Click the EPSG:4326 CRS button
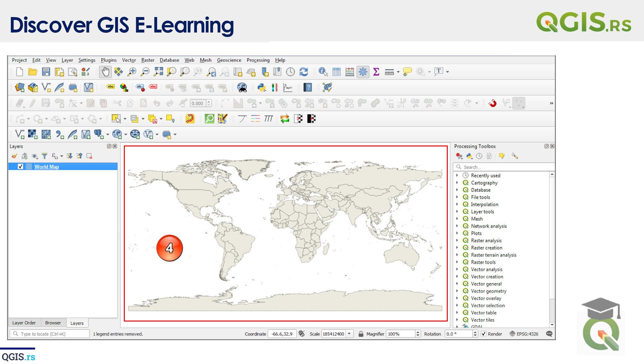This screenshot has height=364, width=644. 524,334
